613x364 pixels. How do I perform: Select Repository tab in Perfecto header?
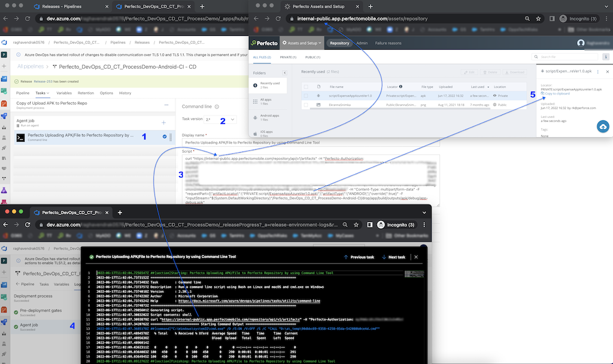click(x=339, y=43)
